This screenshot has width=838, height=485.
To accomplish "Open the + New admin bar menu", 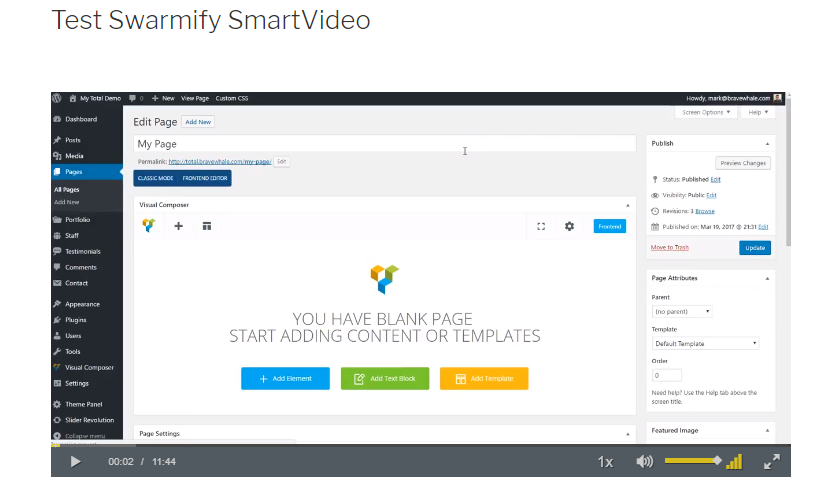I will point(163,98).
